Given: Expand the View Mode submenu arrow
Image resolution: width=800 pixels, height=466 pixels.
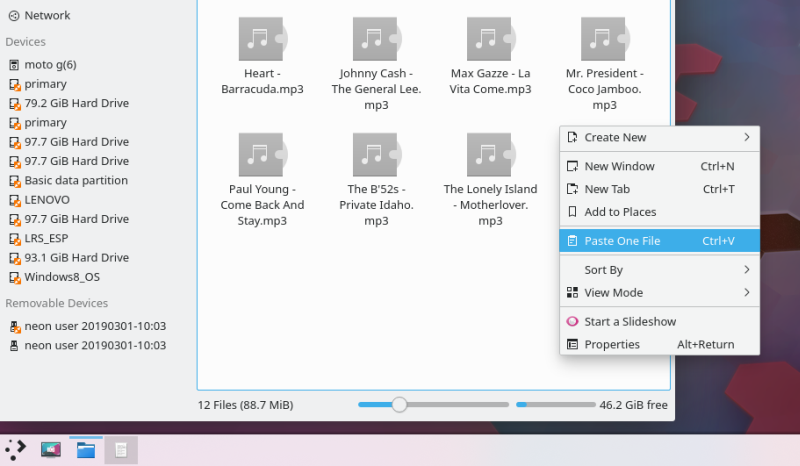Looking at the screenshot, I should pos(746,292).
